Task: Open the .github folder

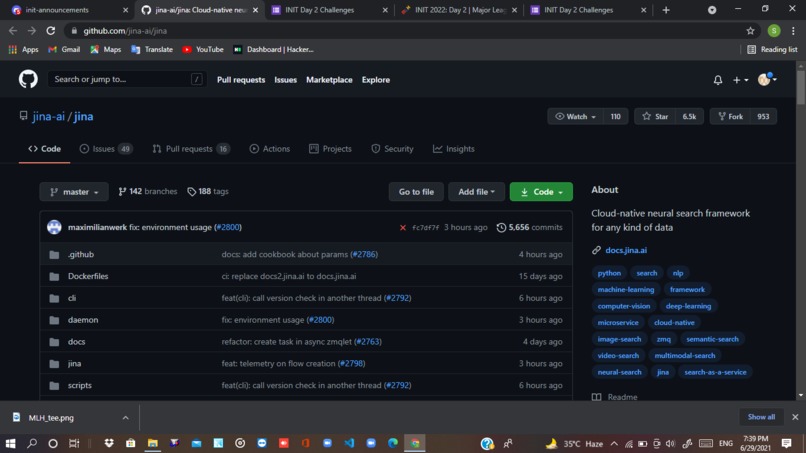Action: (81, 254)
